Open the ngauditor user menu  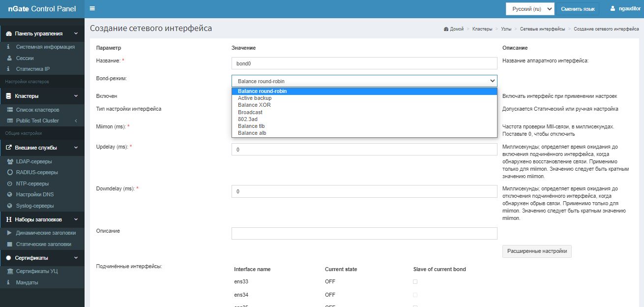click(x=624, y=8)
